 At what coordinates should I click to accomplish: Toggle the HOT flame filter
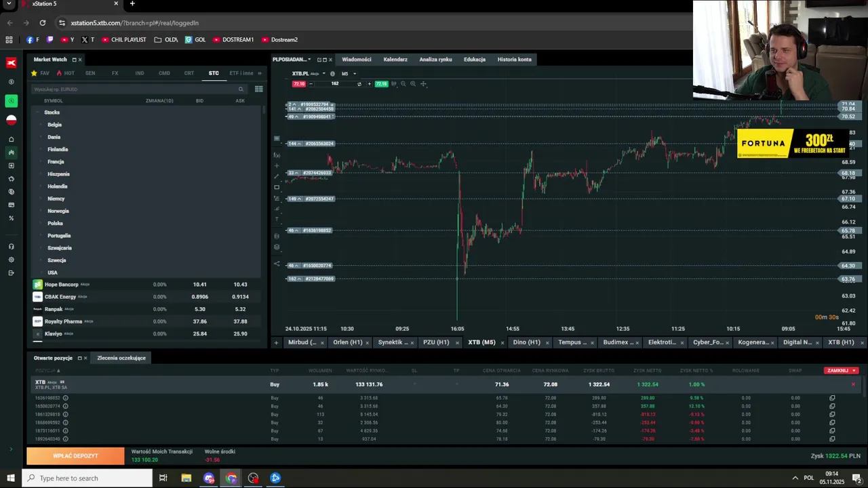pyautogui.click(x=66, y=73)
